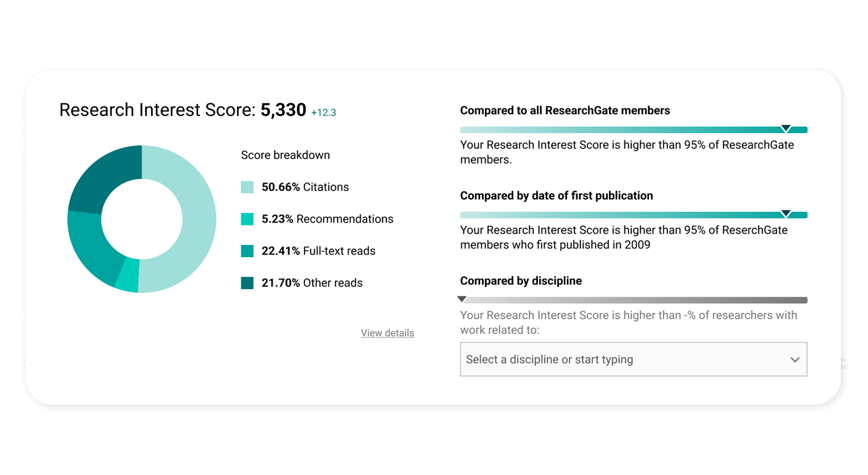Screen dimensions: 868x475
Task: Focus the Select a discipline input field
Action: [633, 359]
